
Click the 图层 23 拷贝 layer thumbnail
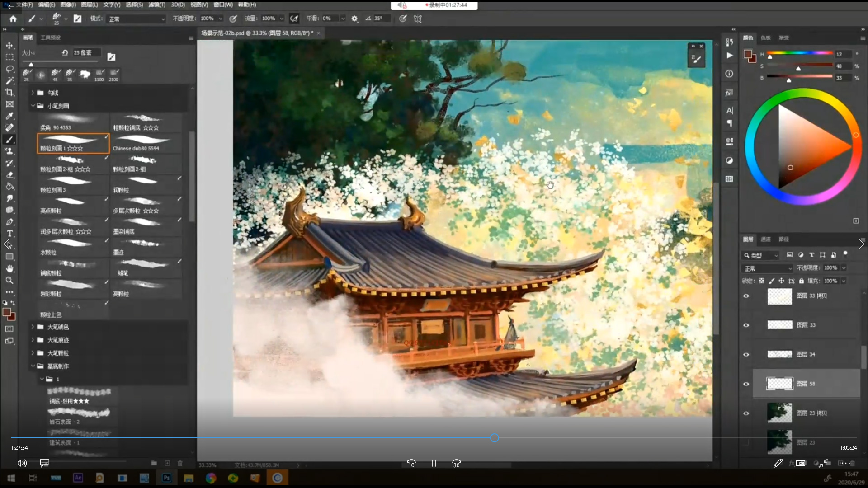(x=779, y=413)
